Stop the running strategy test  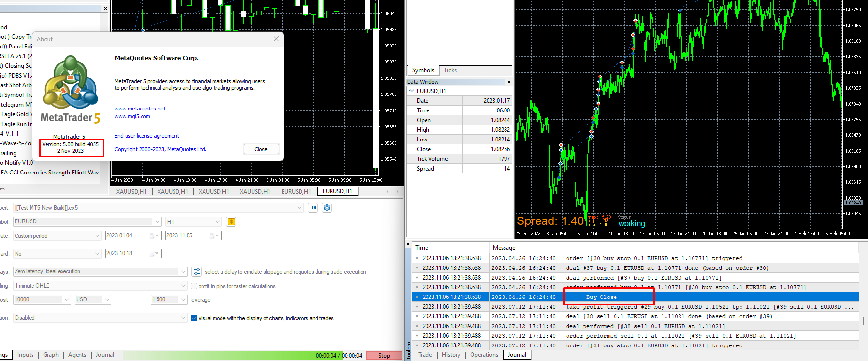click(384, 356)
